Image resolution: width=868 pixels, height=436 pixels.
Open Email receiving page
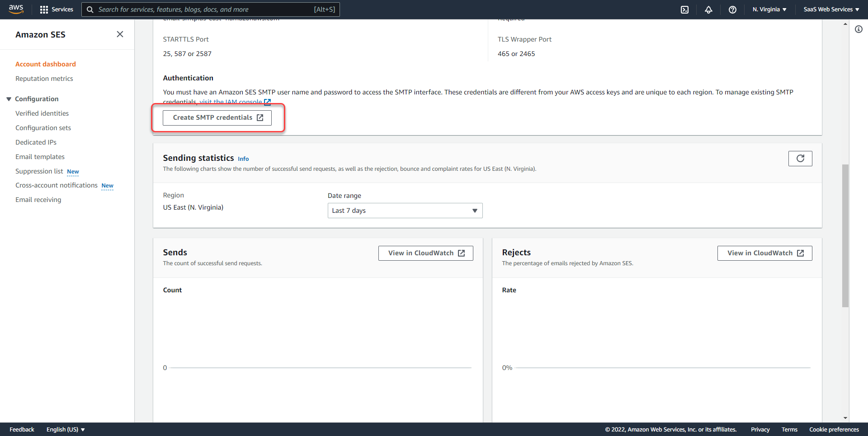pos(38,200)
